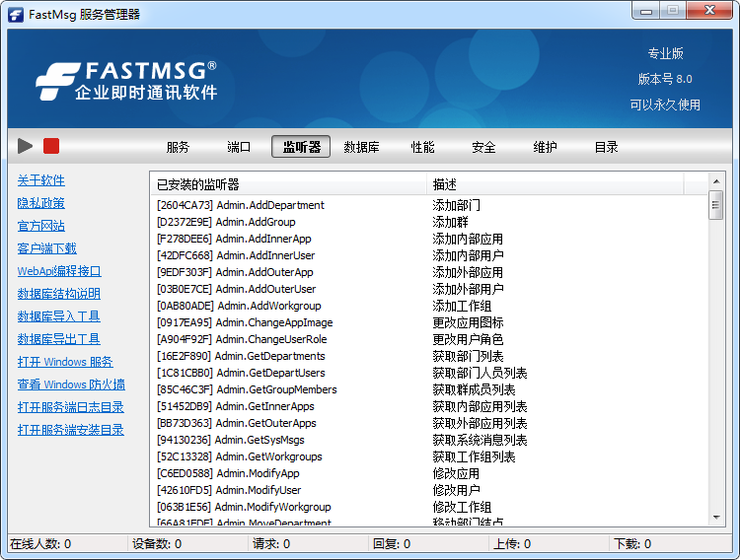
Task: Select the Admin.AddGroup listener row
Action: pyautogui.click(x=428, y=222)
